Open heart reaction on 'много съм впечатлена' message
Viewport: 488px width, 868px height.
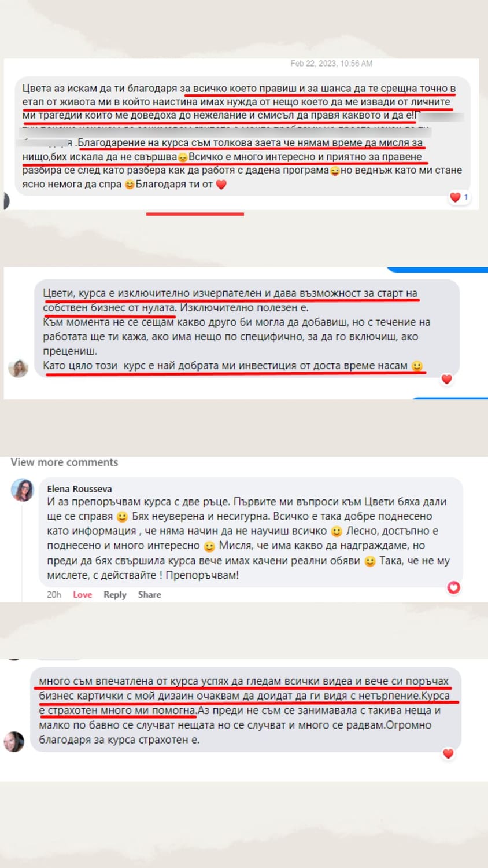[448, 753]
